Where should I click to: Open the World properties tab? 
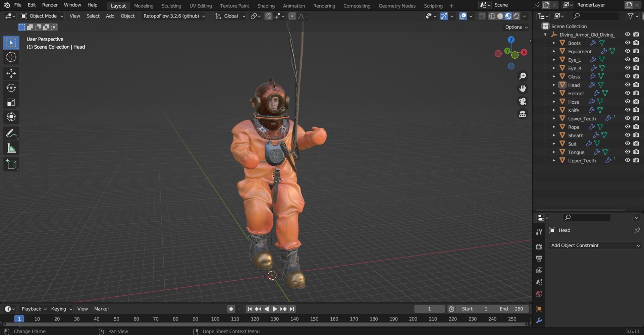point(539,294)
